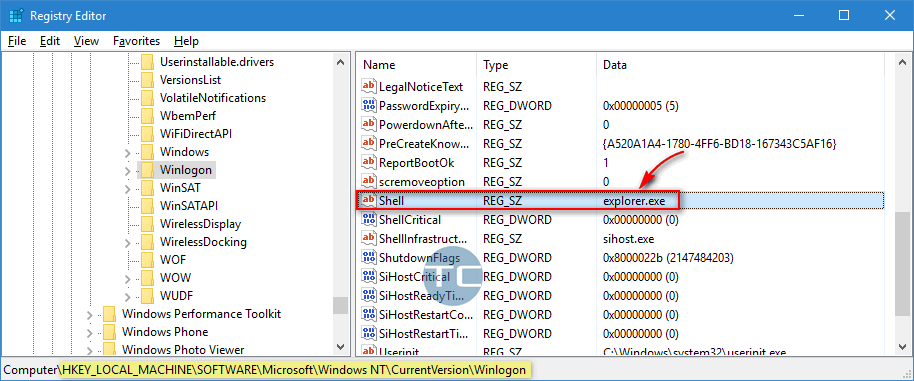The height and width of the screenshot is (381, 914).
Task: Expand the WOW key node
Action: tap(128, 278)
